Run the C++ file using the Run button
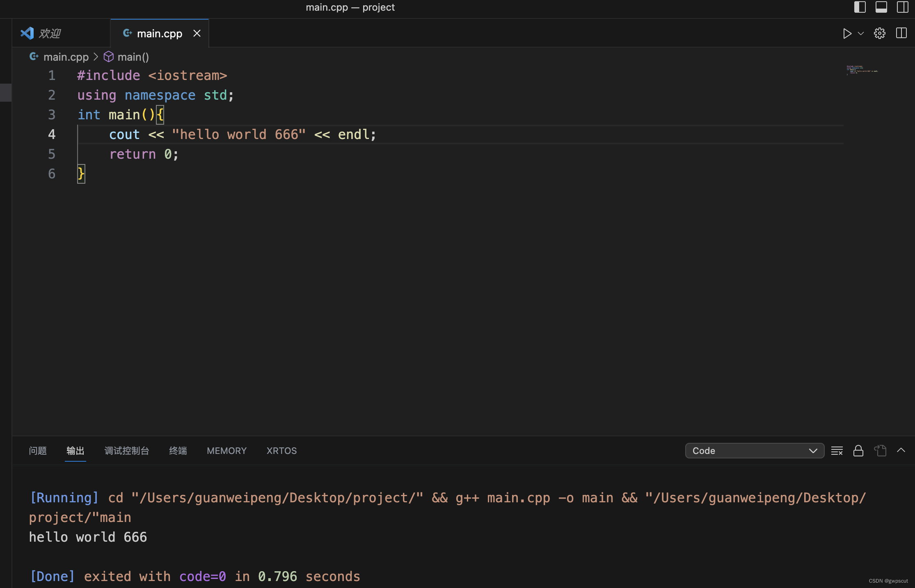The image size is (915, 588). click(847, 33)
